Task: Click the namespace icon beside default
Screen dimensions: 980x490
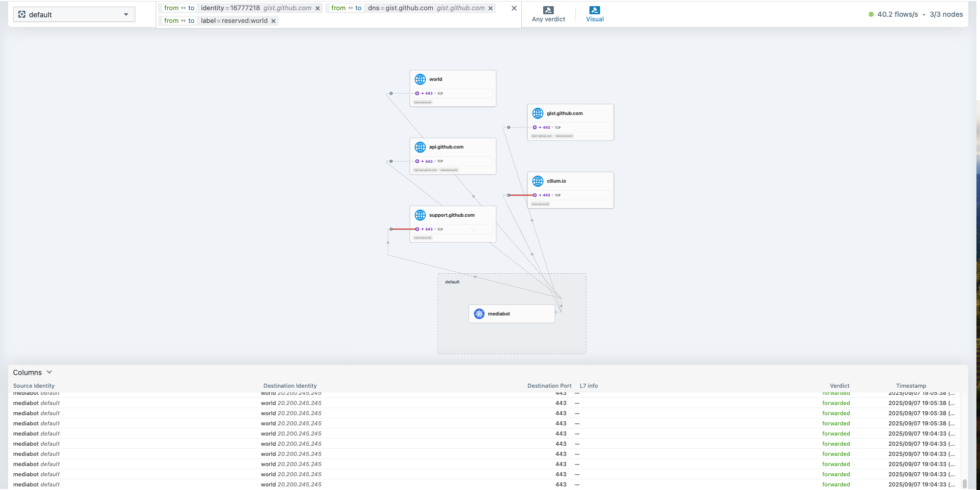Action: pyautogui.click(x=22, y=14)
